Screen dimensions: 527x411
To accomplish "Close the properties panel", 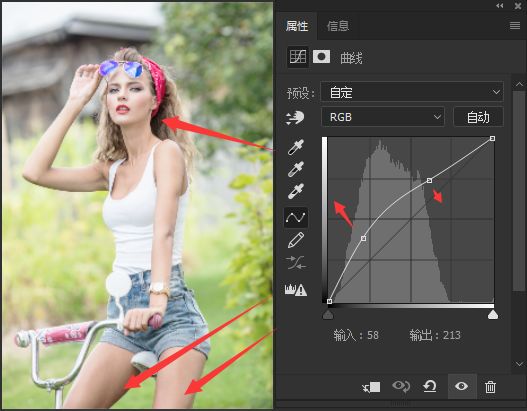I will 518,6.
